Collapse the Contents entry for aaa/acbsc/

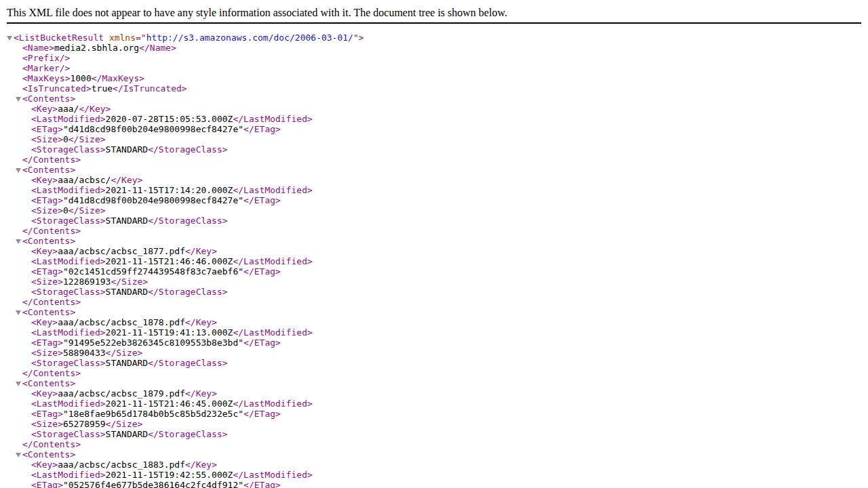[x=19, y=169]
